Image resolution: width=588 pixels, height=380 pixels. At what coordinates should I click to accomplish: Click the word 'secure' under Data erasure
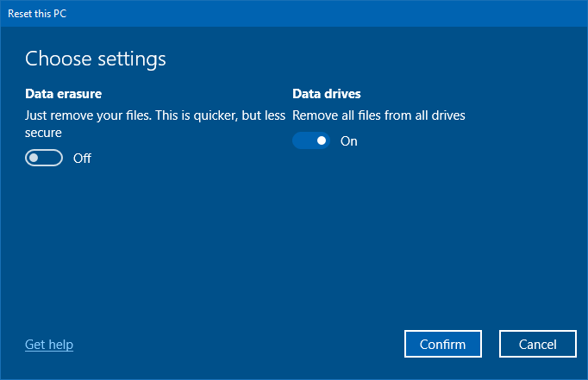(x=43, y=134)
